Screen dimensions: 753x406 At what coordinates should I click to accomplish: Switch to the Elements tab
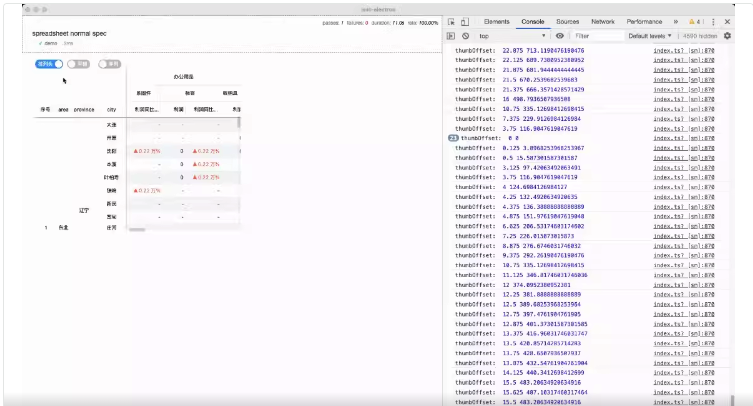point(497,22)
